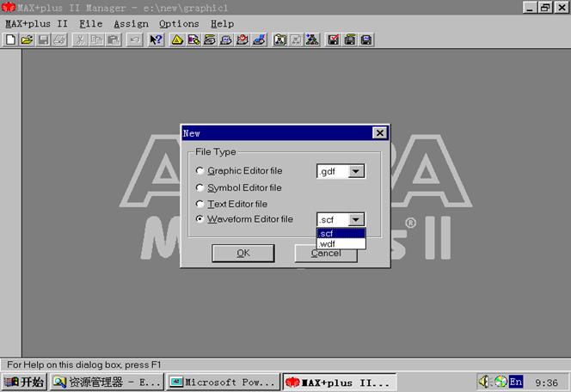Close the New dialog with X
The width and height of the screenshot is (571, 392).
pyautogui.click(x=380, y=133)
